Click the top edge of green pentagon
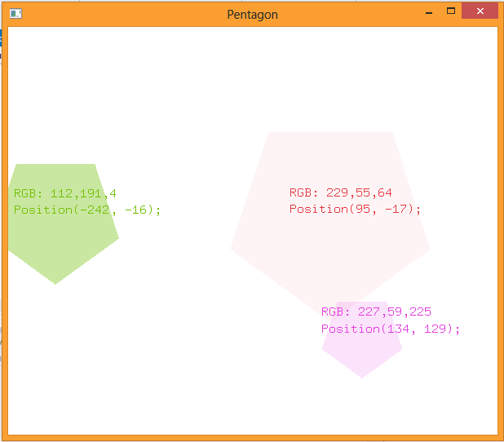This screenshot has width=504, height=442. click(x=55, y=166)
